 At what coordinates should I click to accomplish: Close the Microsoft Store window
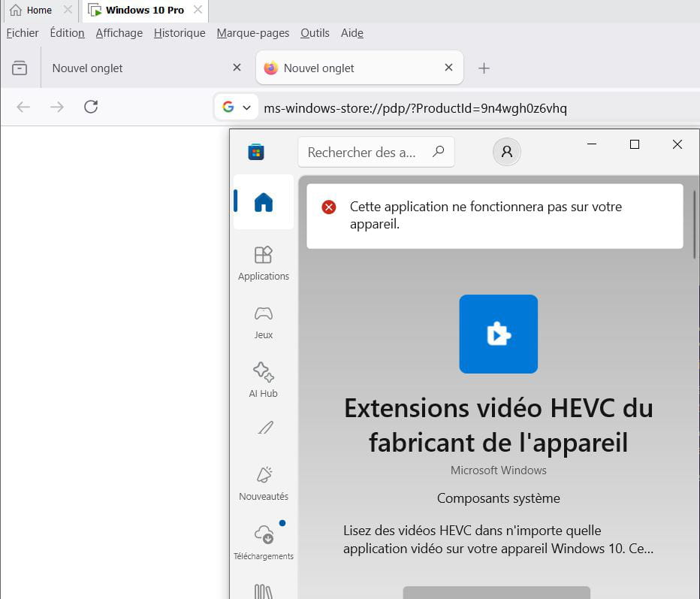tap(677, 144)
